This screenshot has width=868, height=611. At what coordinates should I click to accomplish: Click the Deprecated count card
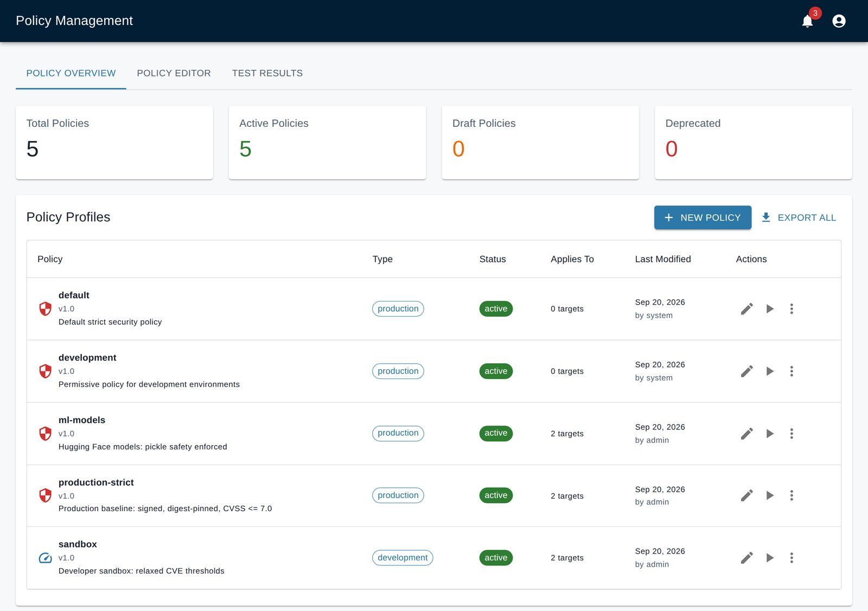tap(754, 143)
